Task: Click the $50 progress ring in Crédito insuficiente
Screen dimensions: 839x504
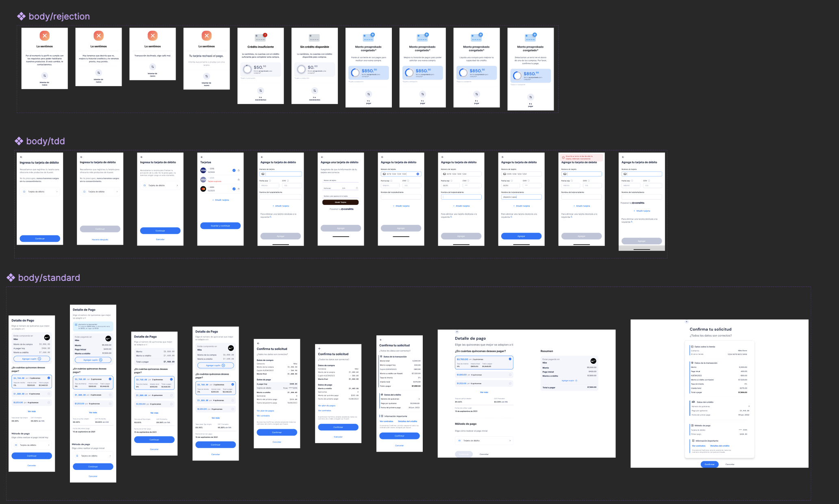Action: [247, 69]
